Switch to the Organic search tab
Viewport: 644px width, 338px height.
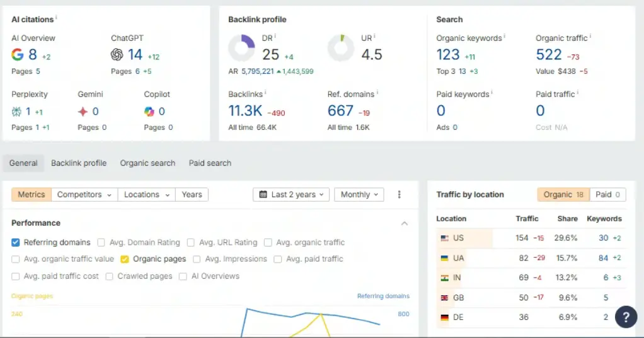coord(147,163)
